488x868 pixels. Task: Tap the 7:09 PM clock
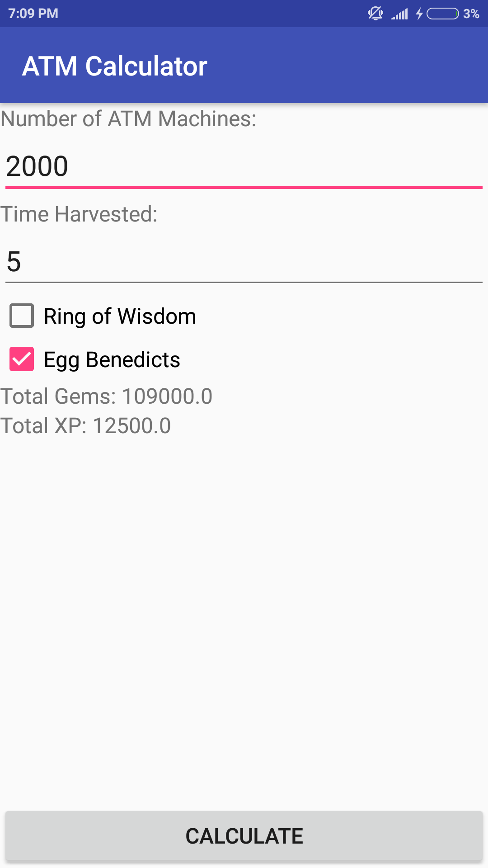[33, 14]
